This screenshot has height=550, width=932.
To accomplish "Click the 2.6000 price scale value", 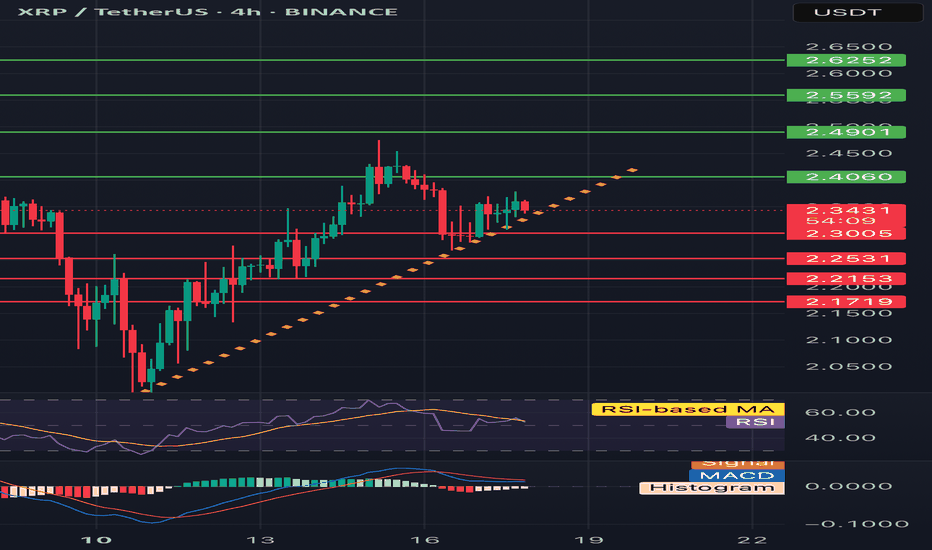I will (x=849, y=73).
